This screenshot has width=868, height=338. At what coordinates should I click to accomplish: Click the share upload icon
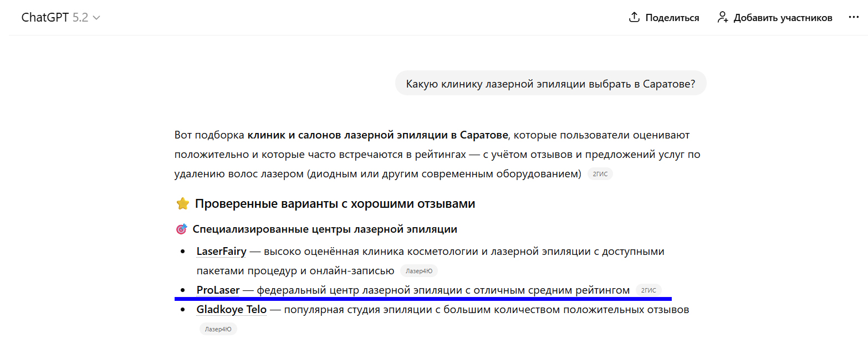click(634, 18)
